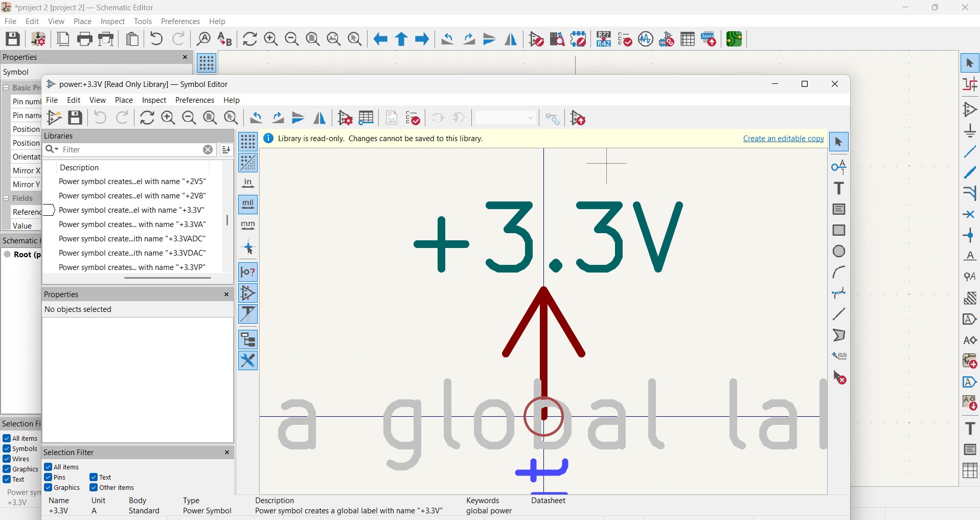This screenshot has height=520, width=980.
Task: Select +2V5 power symbol in library list
Action: 132,182
